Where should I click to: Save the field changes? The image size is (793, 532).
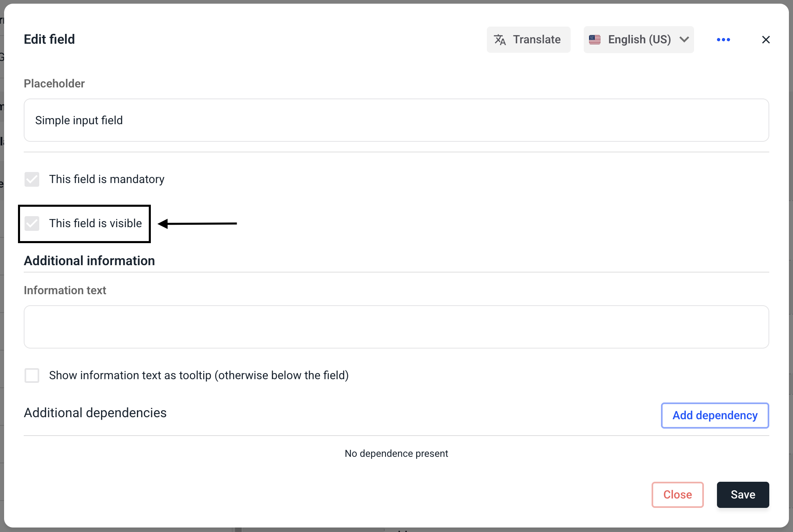743,495
